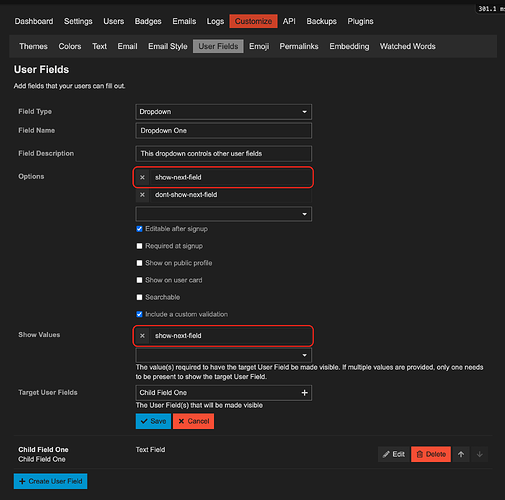
Task: Switch to Email sub-tab
Action: point(127,46)
